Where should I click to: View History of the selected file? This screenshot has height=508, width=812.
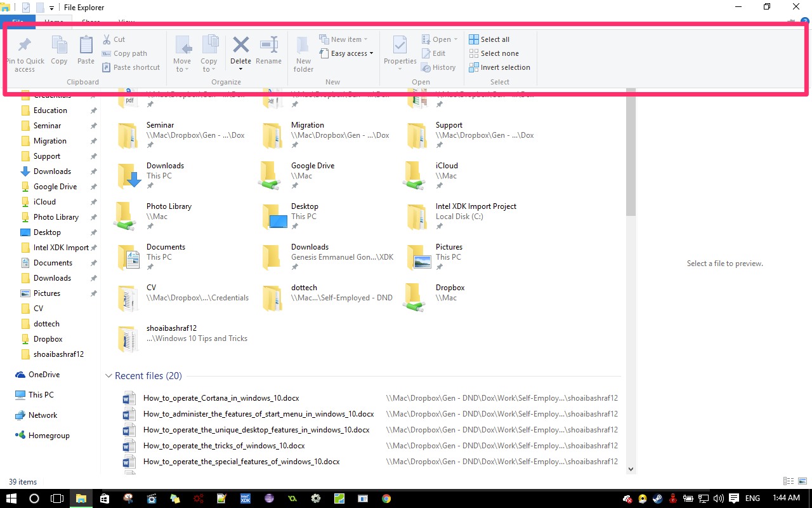439,67
